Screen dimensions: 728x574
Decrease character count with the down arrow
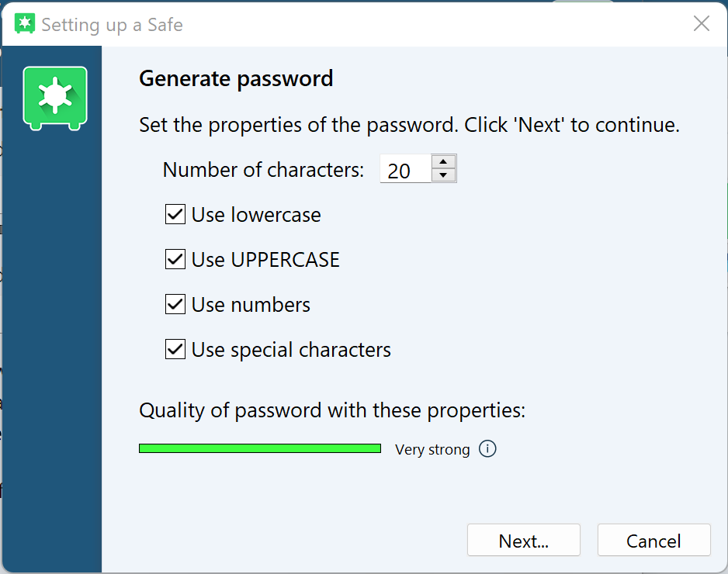(x=443, y=175)
